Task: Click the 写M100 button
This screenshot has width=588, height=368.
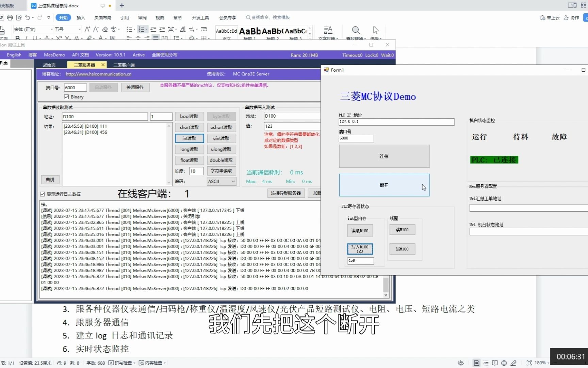Action: pos(402,249)
